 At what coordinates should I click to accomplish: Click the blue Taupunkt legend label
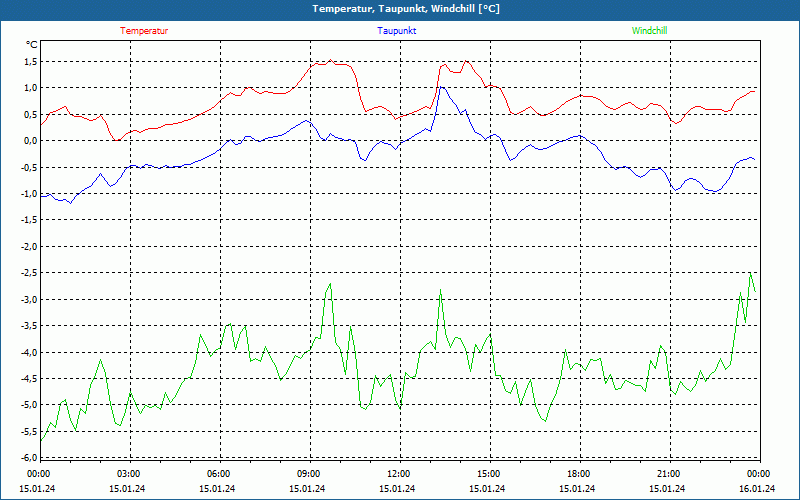click(397, 31)
